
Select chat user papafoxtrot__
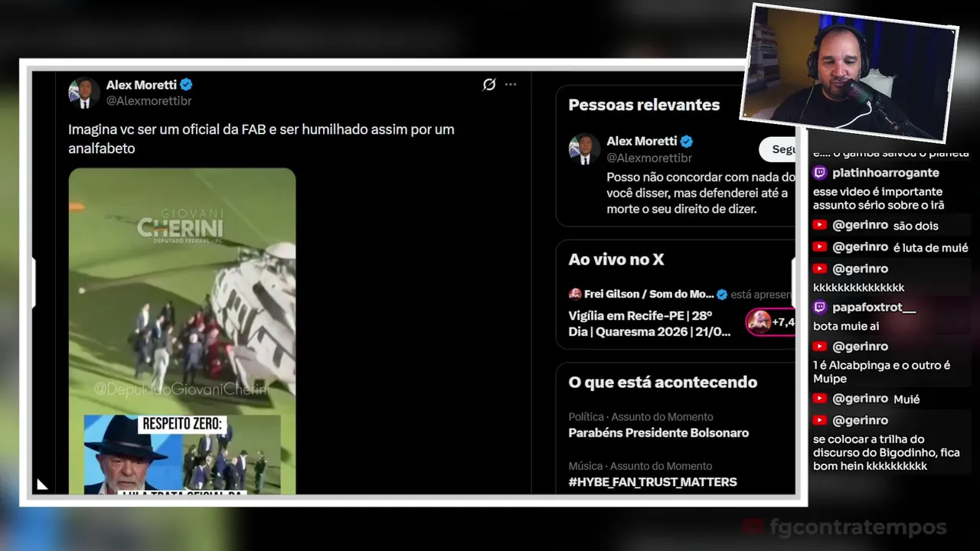(x=874, y=308)
